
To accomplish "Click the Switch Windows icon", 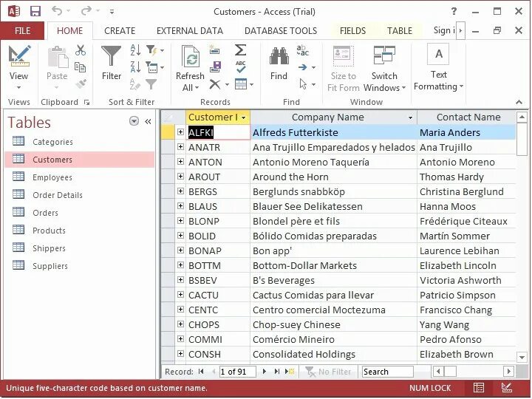I will 384,55.
